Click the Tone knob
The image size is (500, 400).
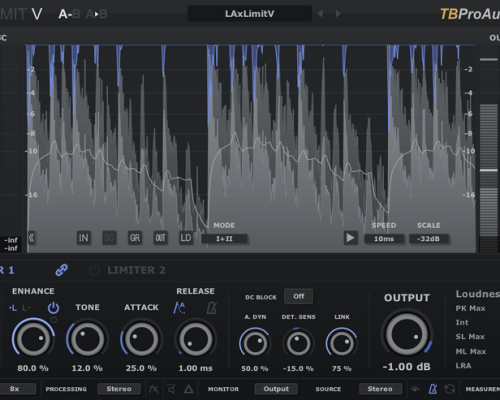pos(87,339)
